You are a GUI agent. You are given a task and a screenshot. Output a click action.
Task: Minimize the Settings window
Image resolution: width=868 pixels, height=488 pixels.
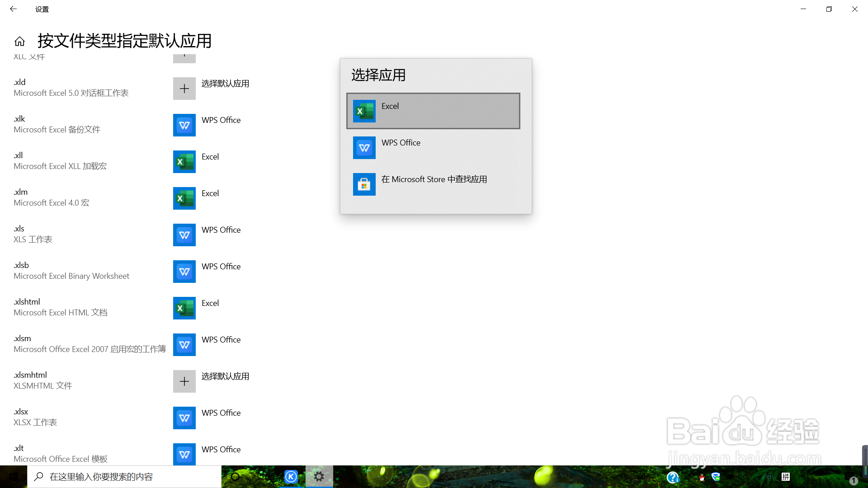[803, 9]
